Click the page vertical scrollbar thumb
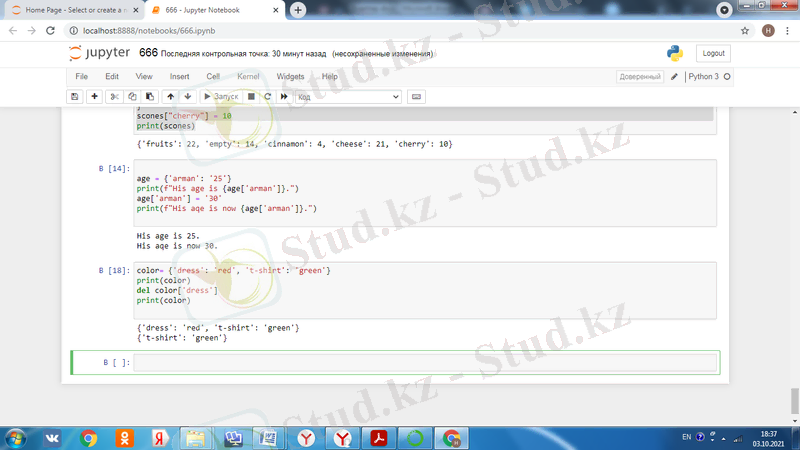 pos(794,401)
